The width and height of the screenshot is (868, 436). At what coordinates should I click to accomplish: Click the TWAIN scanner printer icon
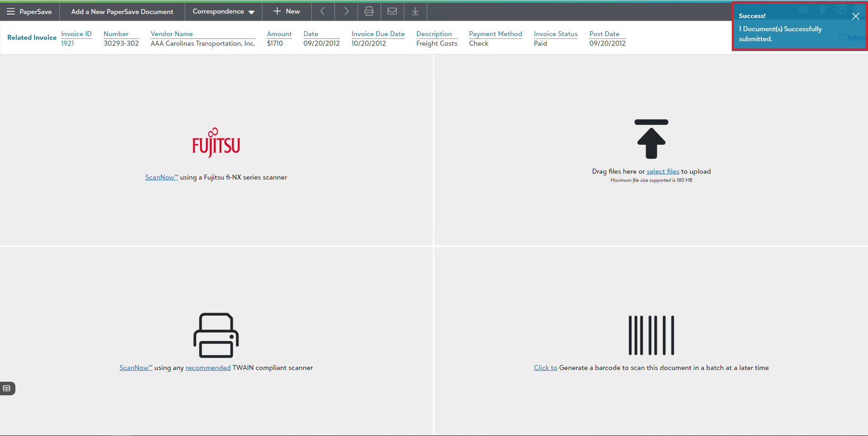[216, 335]
